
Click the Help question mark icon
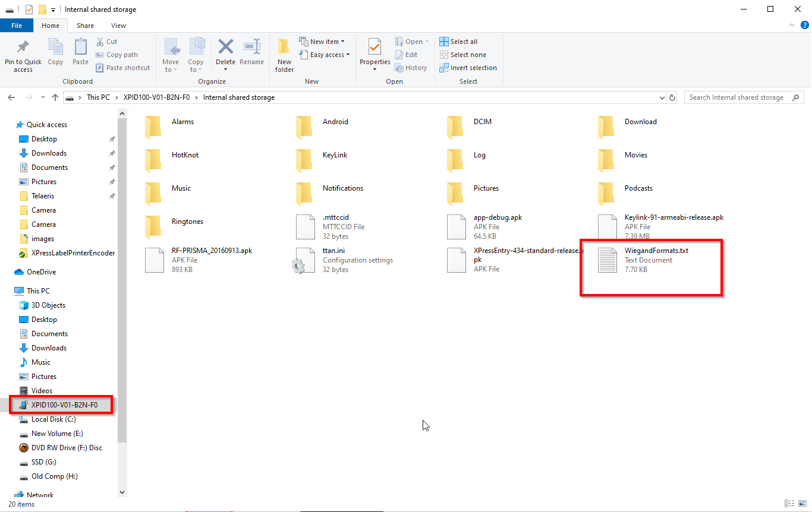click(x=805, y=25)
